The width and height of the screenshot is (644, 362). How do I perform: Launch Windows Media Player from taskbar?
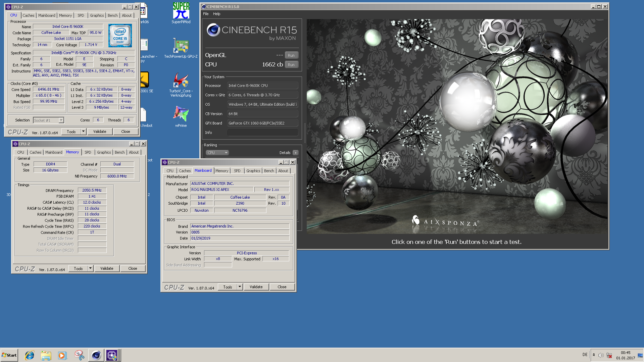pos(62,355)
